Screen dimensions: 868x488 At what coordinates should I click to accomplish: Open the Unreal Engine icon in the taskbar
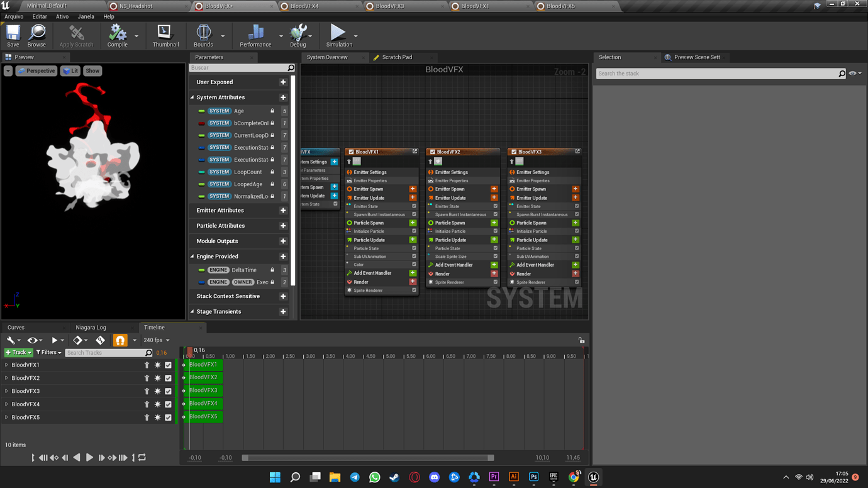593,477
